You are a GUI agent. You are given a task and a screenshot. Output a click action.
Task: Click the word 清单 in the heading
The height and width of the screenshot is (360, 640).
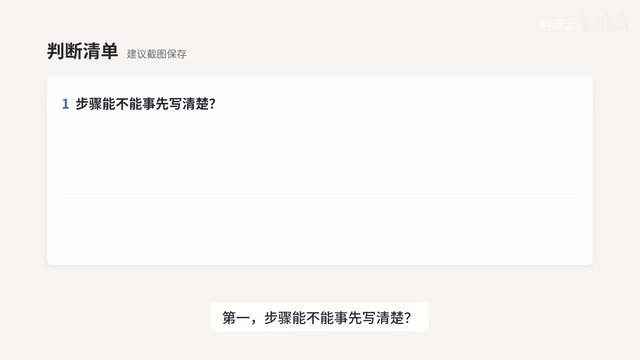point(100,51)
